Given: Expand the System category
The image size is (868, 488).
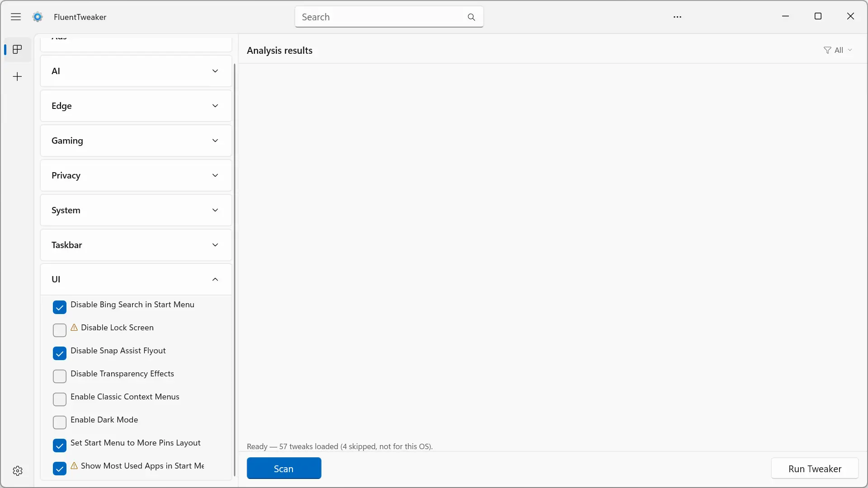Looking at the screenshot, I should point(136,210).
